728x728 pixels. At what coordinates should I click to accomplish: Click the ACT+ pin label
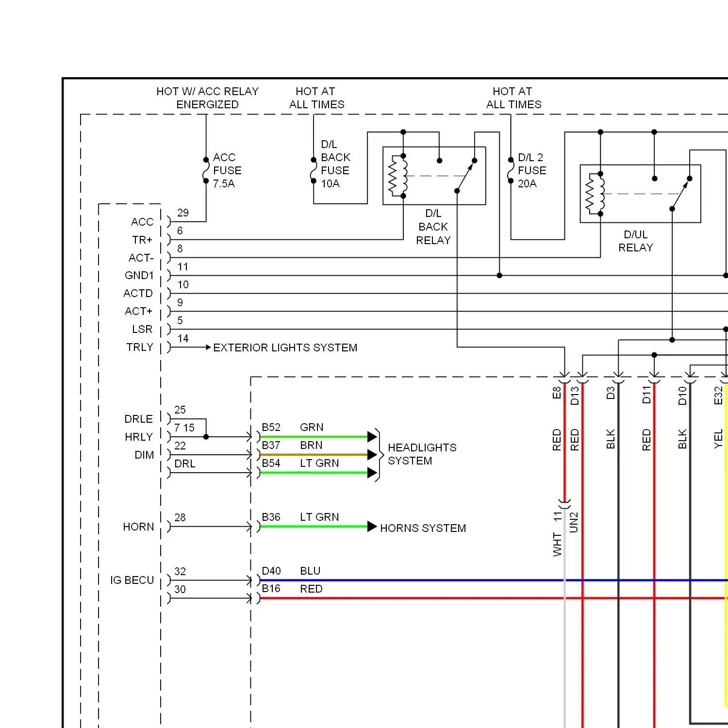click(139, 311)
